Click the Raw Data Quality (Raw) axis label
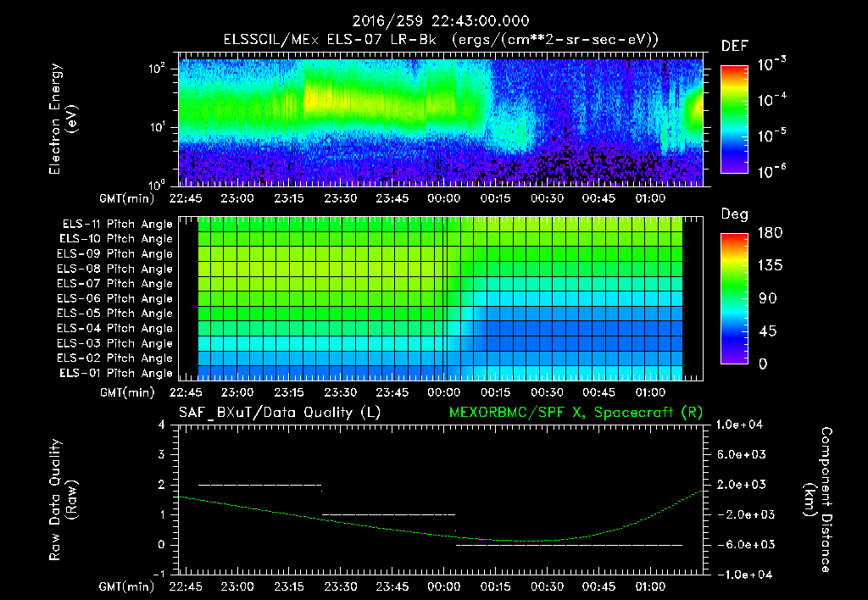Screen dimensions: 868x600 63,500
